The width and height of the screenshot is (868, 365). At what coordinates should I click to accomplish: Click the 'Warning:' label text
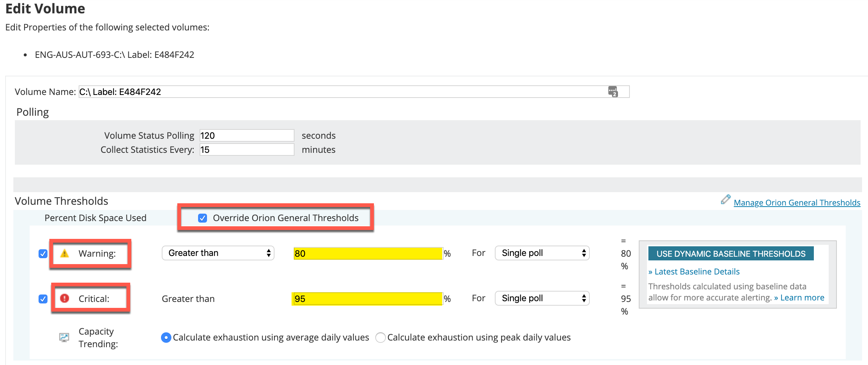[97, 253]
